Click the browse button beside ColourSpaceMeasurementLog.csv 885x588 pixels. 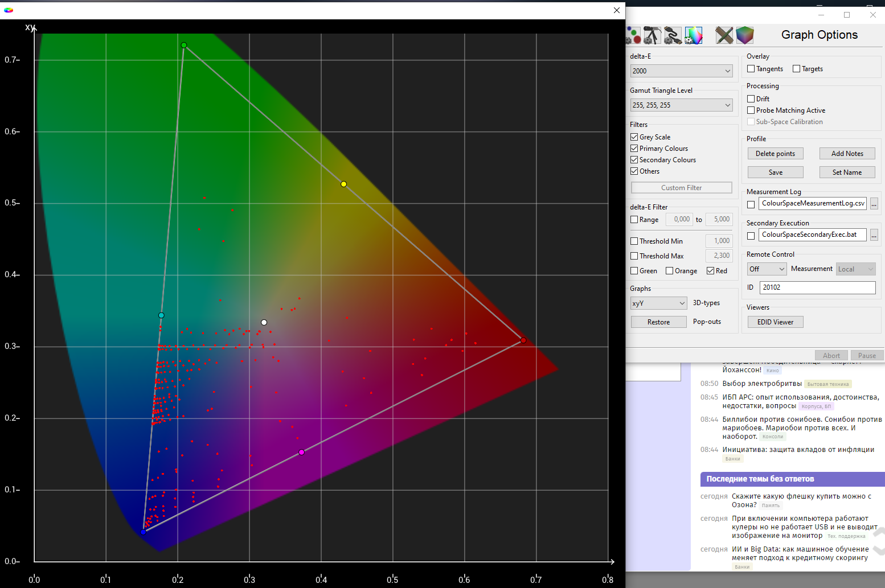pyautogui.click(x=874, y=204)
